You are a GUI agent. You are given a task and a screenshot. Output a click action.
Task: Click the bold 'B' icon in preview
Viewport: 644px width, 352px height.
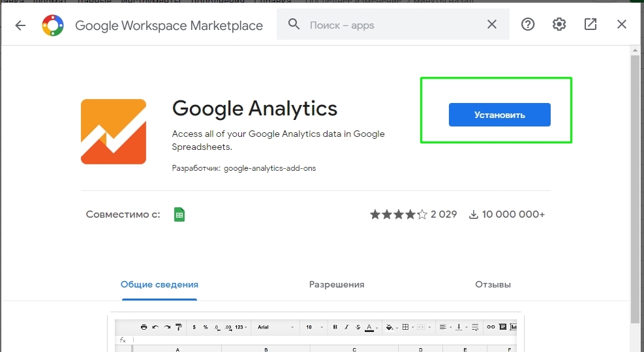pos(335,327)
